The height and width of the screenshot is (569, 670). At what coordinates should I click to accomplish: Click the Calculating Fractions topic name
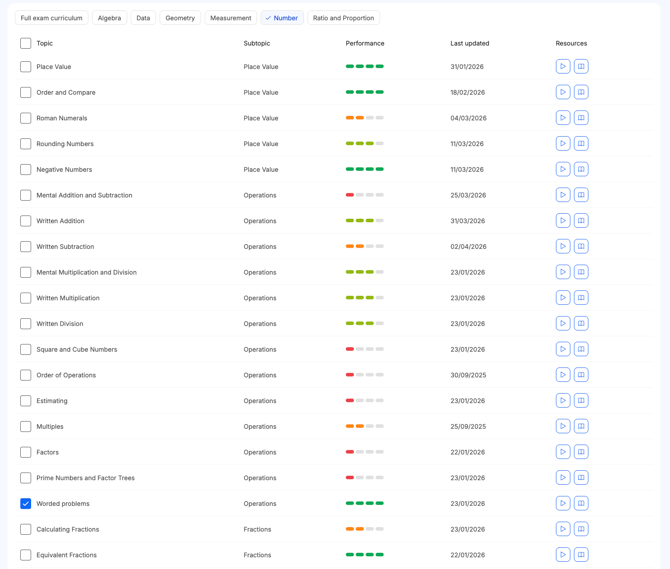click(x=68, y=529)
